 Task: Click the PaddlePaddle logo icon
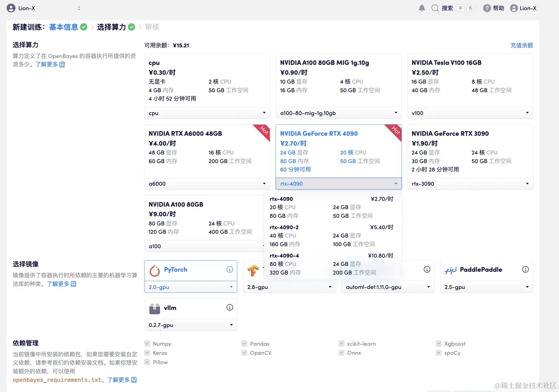[451, 271]
